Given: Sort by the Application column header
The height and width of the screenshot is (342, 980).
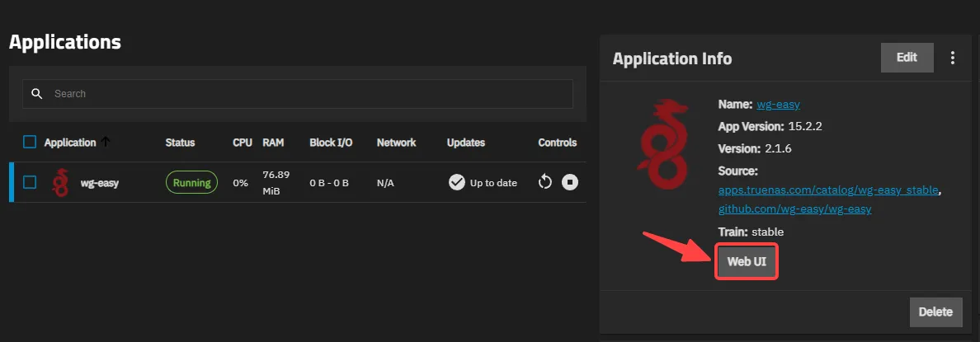Looking at the screenshot, I should coord(70,143).
